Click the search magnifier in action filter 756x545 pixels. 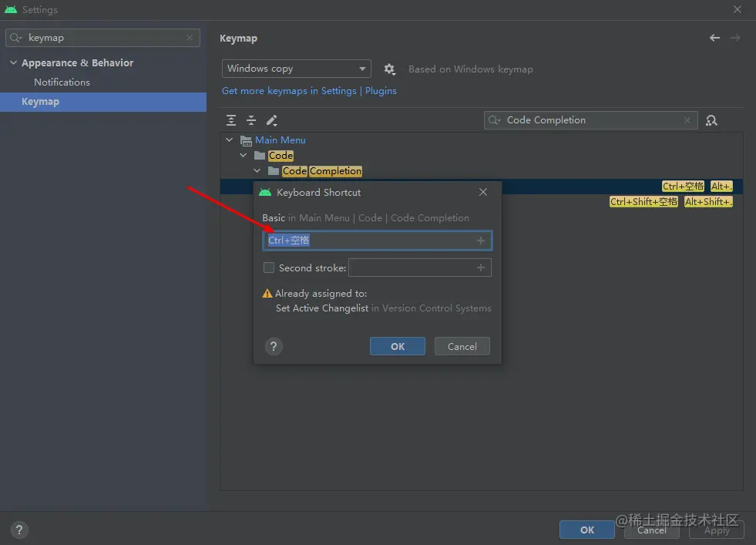tap(494, 120)
